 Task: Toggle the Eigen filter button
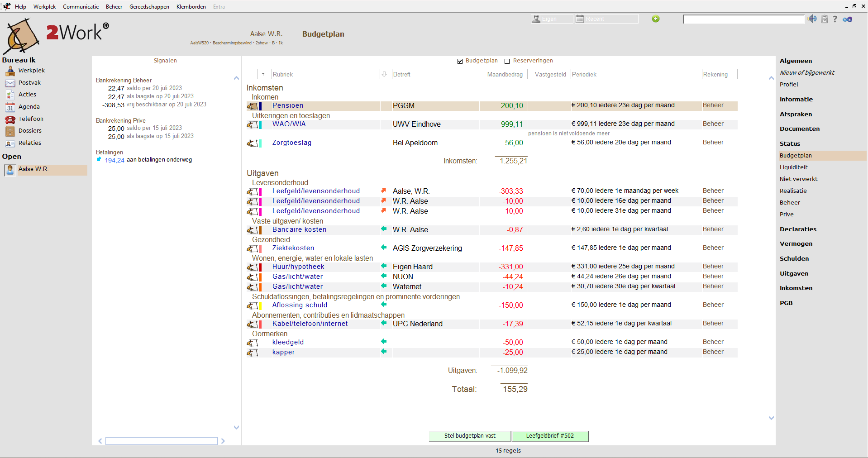point(551,19)
